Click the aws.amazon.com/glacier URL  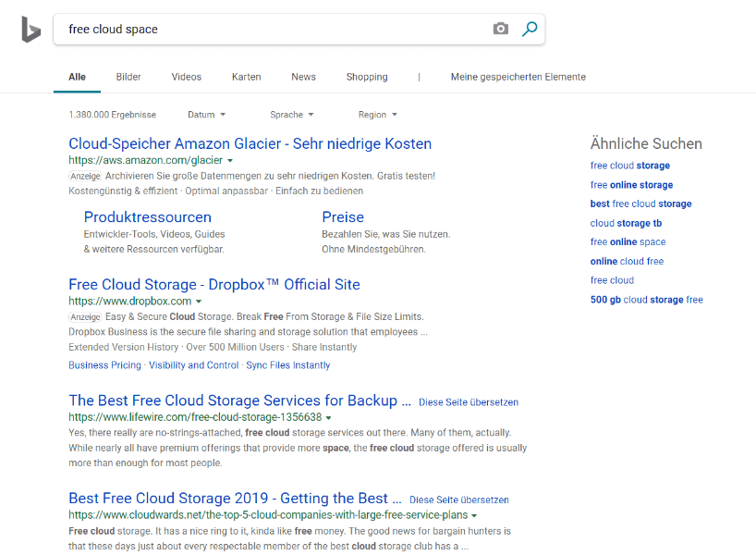tap(146, 160)
